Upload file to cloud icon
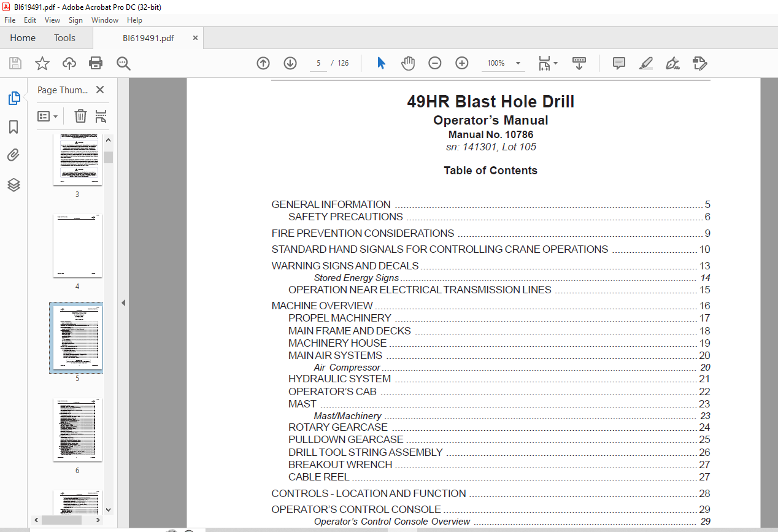778x532 pixels. pos(69,63)
